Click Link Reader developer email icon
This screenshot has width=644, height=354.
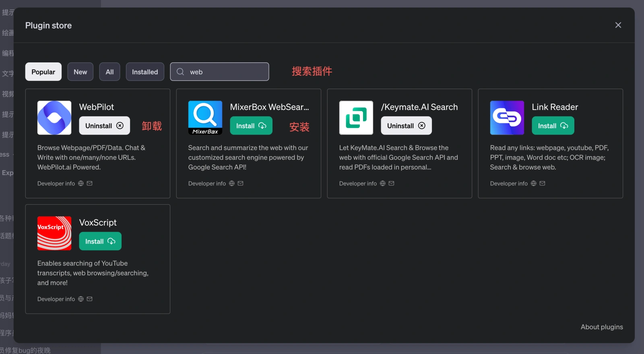[x=543, y=184]
